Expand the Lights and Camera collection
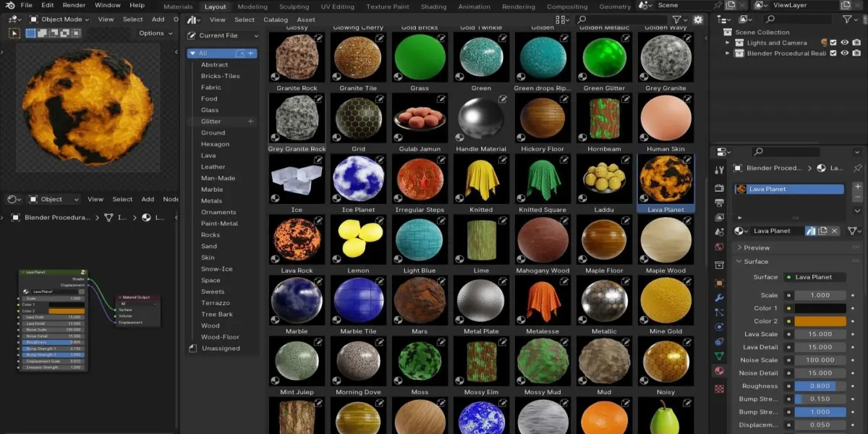The width and height of the screenshot is (868, 434). [728, 43]
